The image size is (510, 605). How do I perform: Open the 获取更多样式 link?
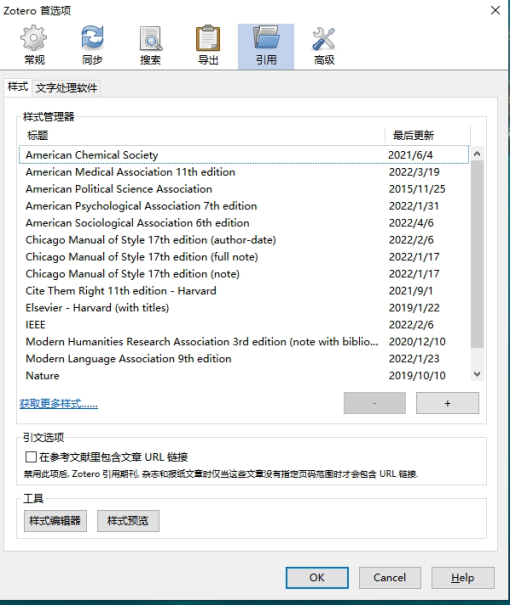coord(59,404)
